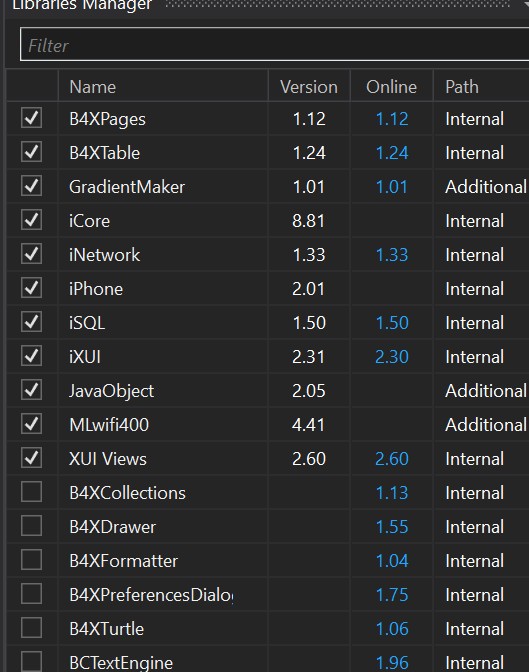Click Internal path cell for iCore
This screenshot has width=529, height=672.
click(x=474, y=221)
